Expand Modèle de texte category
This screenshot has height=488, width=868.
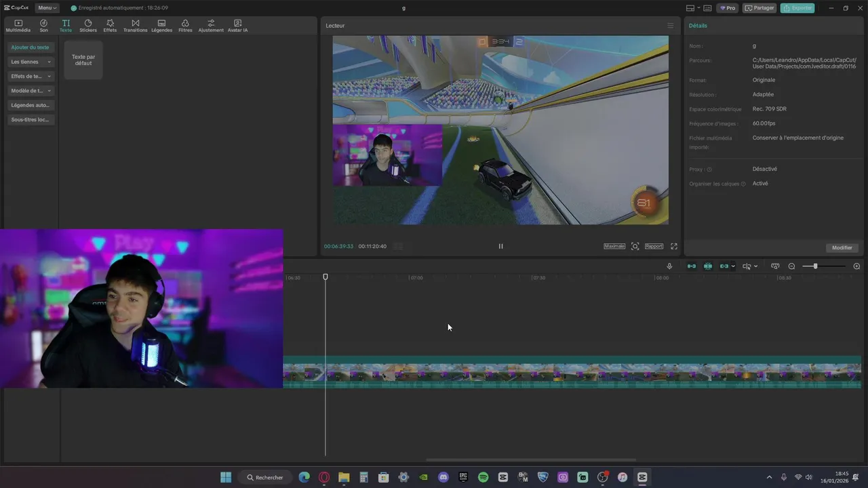[x=30, y=90]
